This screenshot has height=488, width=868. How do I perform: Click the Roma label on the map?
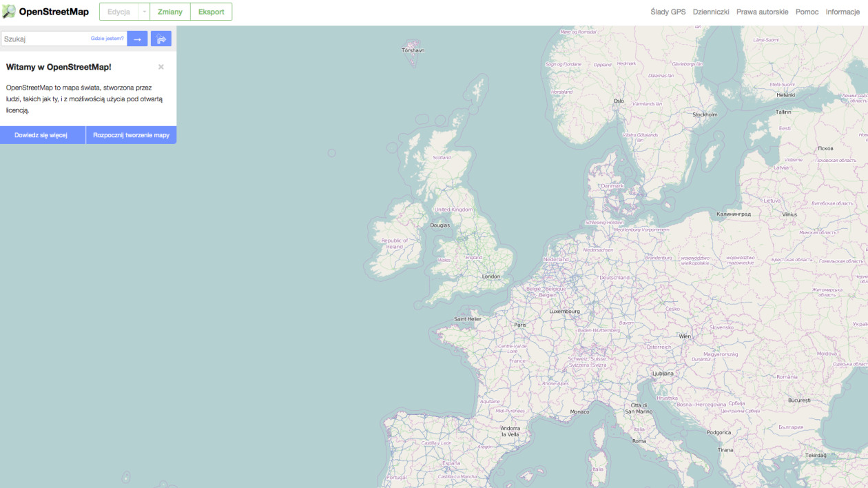[x=639, y=441]
